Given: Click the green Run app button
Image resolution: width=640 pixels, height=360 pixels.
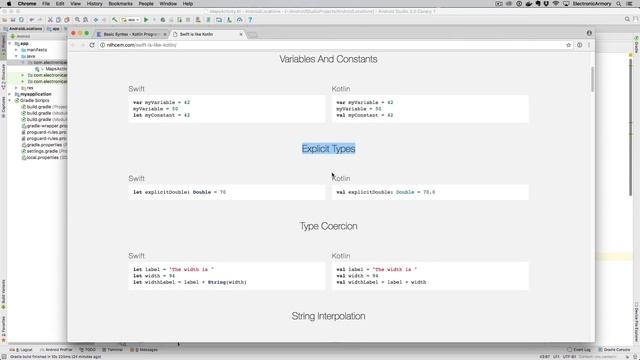Looking at the screenshot, I should [x=146, y=20].
